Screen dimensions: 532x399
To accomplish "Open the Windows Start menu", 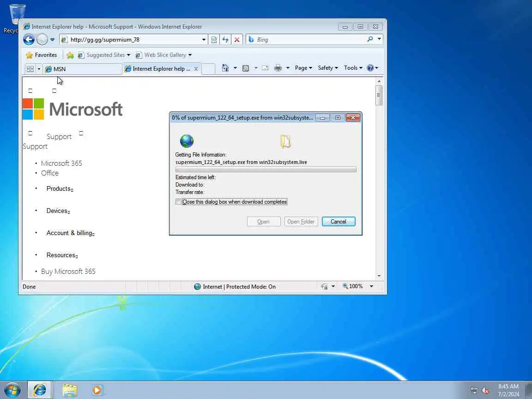I will 12,390.
